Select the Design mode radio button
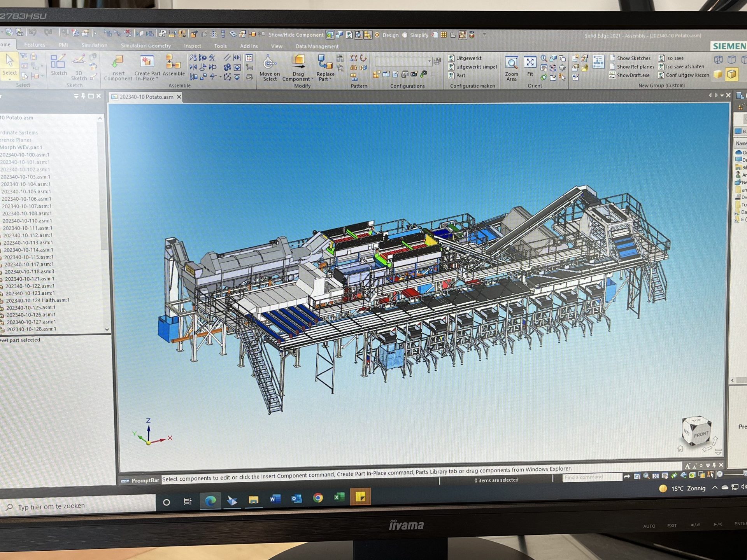747x560 pixels. tap(377, 35)
